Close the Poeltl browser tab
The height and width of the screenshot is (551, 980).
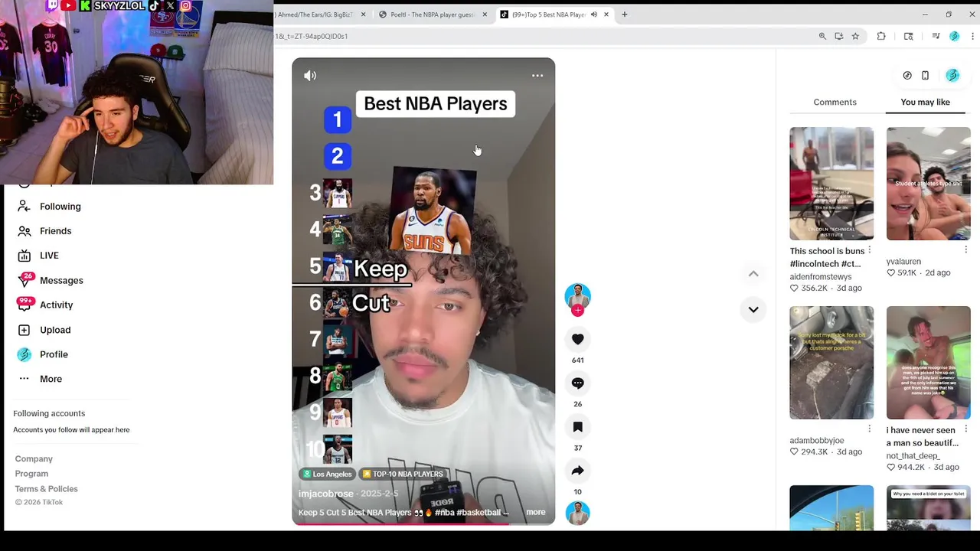tap(485, 15)
